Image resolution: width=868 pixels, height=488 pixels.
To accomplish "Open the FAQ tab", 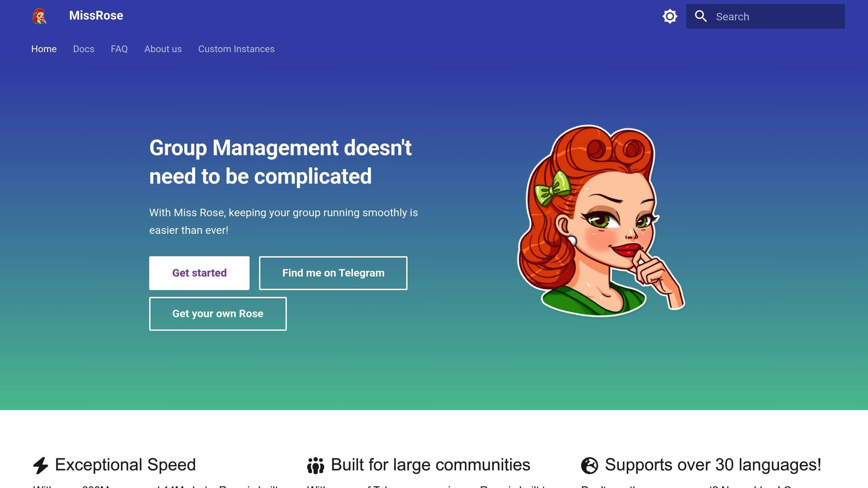I will (119, 49).
